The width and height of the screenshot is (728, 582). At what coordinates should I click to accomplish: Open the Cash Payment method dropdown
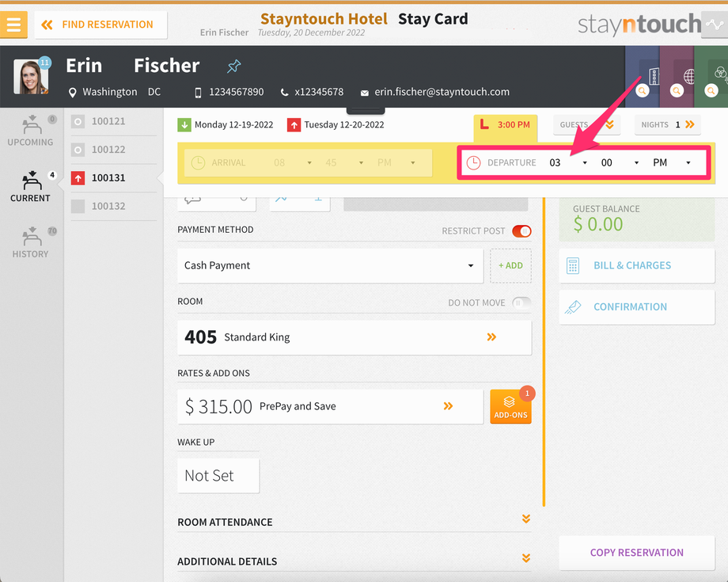point(330,266)
